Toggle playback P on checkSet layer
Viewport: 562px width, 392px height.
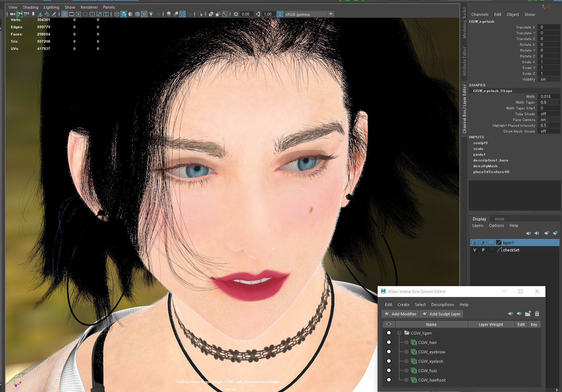point(483,250)
